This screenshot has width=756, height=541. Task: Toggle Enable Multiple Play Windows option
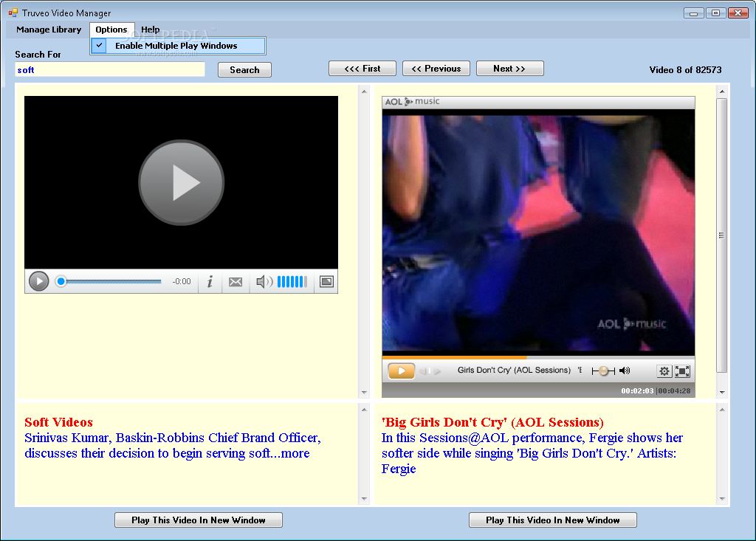[x=178, y=46]
